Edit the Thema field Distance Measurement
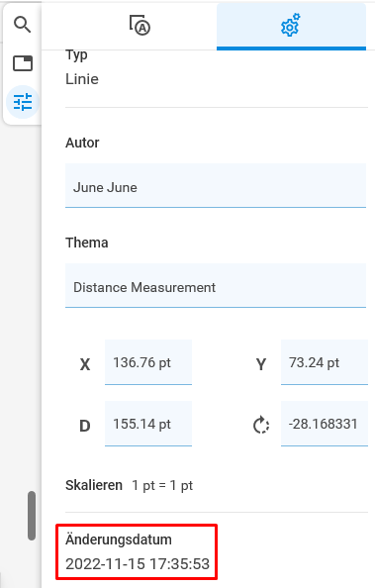Viewport: 375px width, 588px height. tap(216, 285)
